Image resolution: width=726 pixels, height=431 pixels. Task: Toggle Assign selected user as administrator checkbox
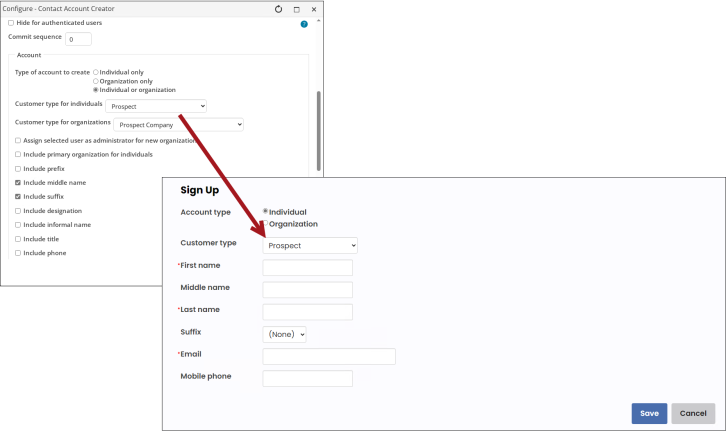(x=18, y=140)
